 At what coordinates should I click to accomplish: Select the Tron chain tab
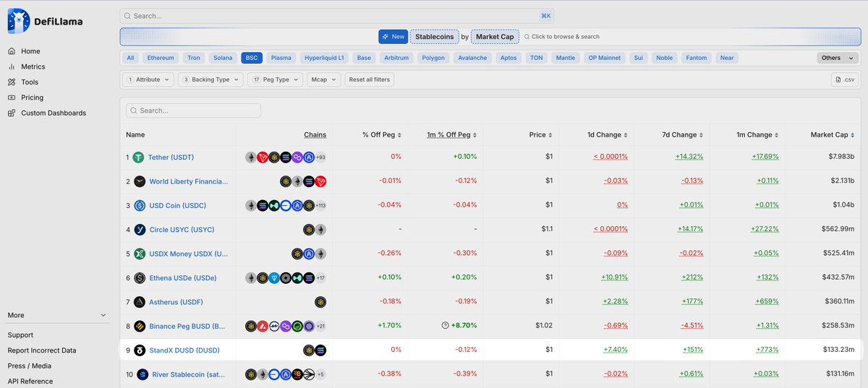(194, 58)
